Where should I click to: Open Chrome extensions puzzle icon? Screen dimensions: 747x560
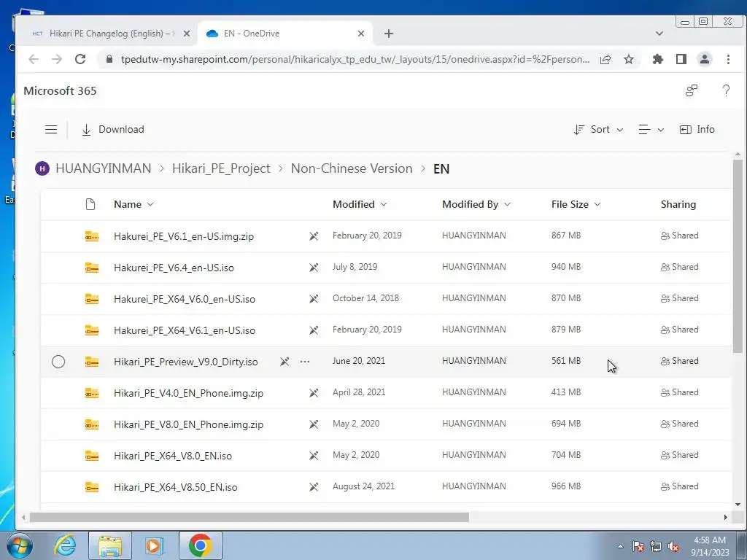[x=658, y=59]
